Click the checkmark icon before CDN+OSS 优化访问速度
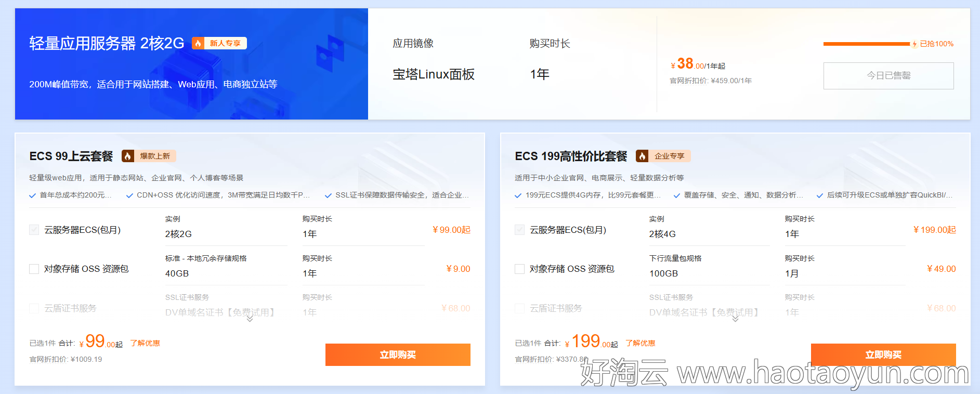The image size is (980, 394). 129,195
